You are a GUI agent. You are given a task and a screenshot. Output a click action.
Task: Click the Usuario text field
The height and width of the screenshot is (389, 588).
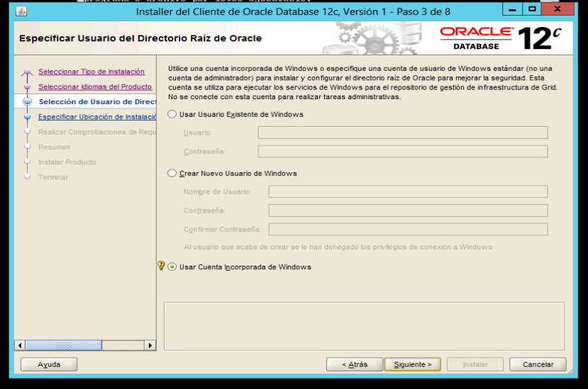[x=402, y=133]
